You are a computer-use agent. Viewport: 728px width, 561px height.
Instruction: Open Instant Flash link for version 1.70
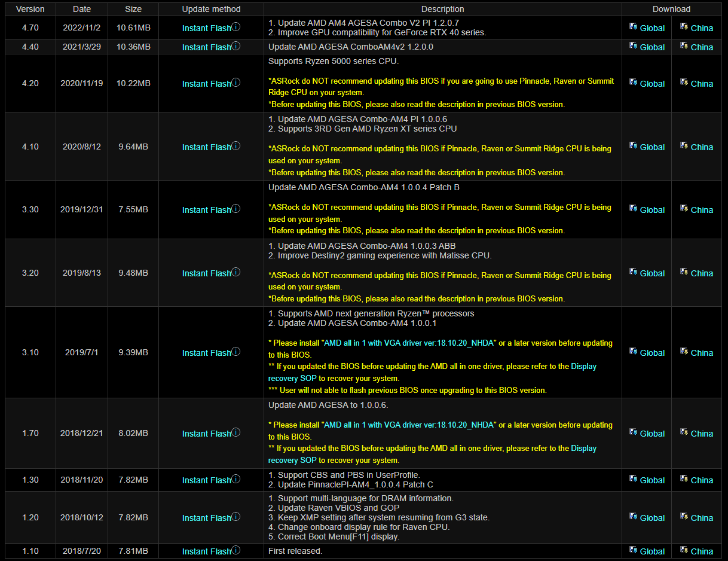[x=206, y=434]
